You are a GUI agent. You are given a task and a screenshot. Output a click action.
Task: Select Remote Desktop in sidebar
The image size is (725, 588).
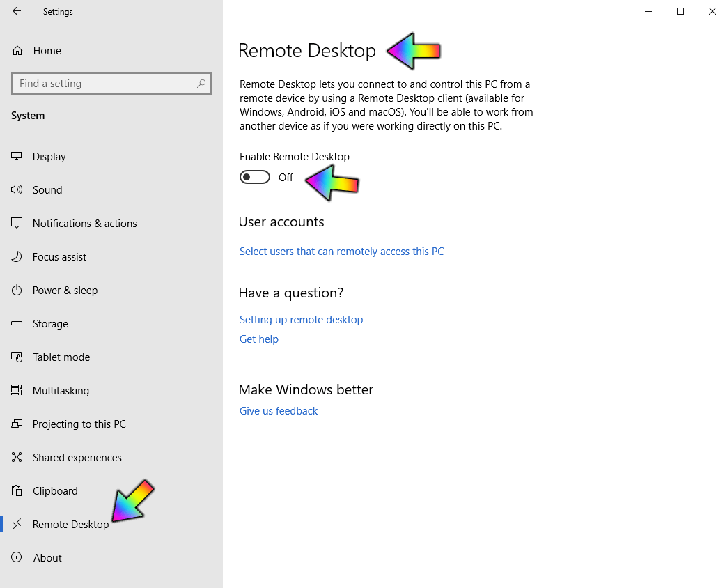pyautogui.click(x=111, y=524)
